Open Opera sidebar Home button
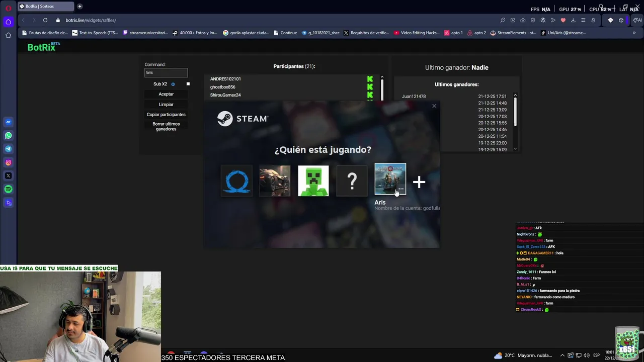 click(x=8, y=22)
